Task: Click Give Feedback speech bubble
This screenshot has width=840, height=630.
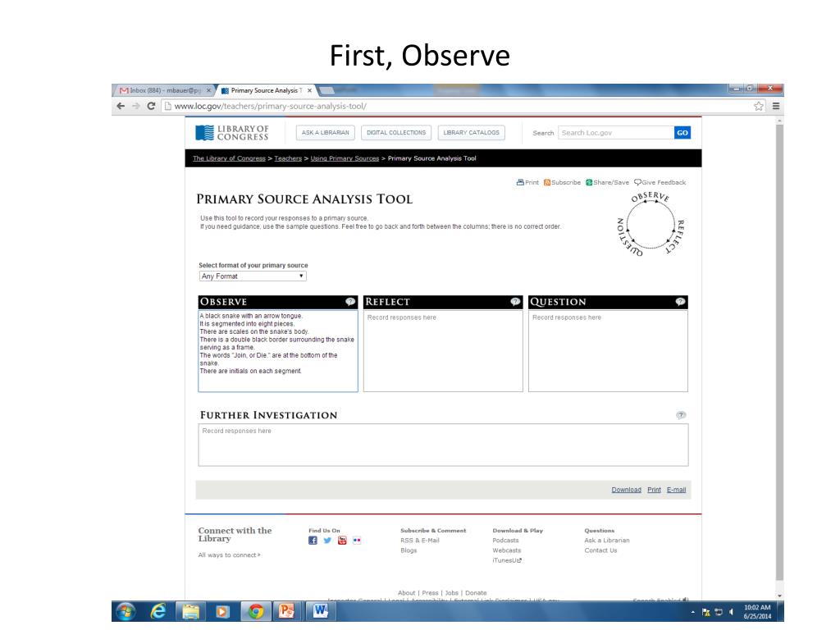Action: pyautogui.click(x=637, y=182)
